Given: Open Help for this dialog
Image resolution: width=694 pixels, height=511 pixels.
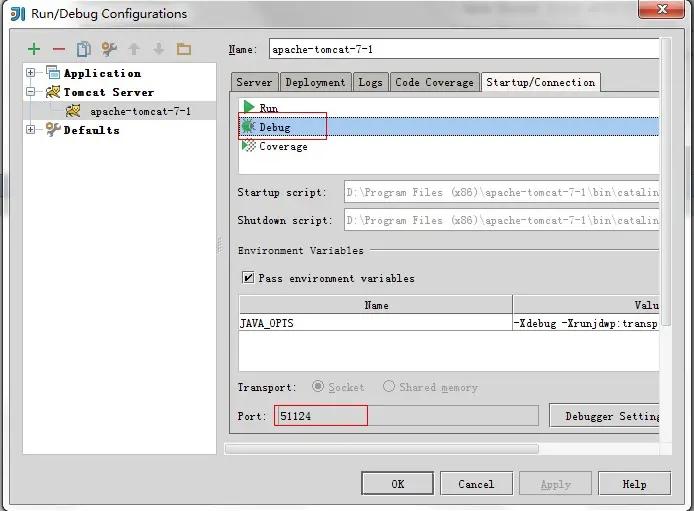Looking at the screenshot, I should [x=634, y=484].
